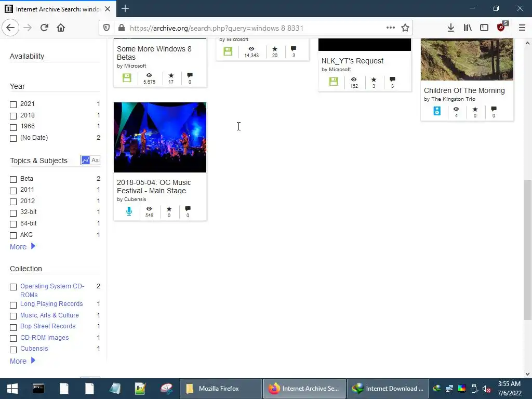Open taskbar clock showing 3:55 AM

(x=509, y=389)
